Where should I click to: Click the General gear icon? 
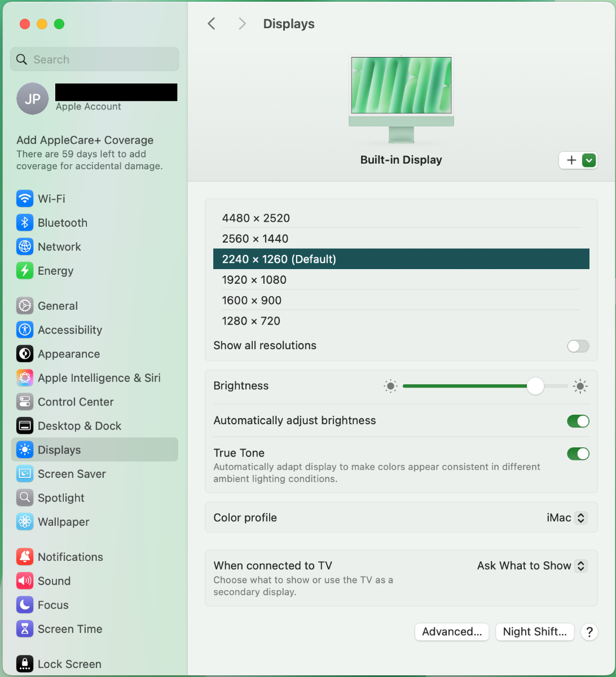25,306
